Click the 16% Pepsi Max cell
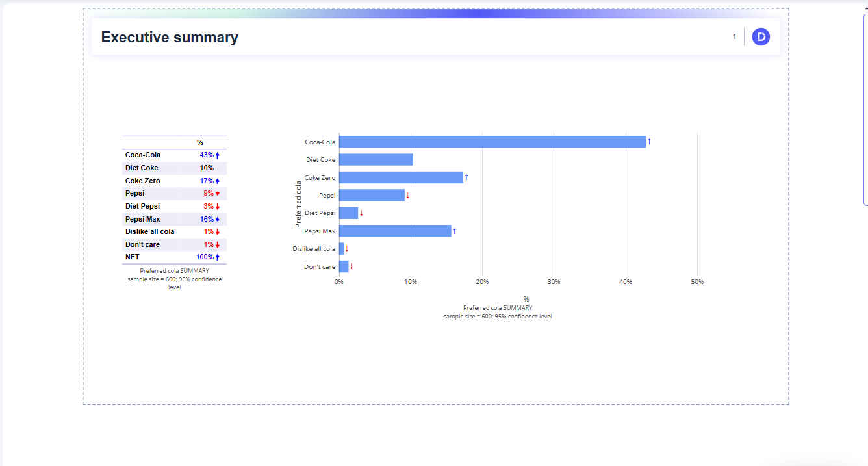868x466 pixels. tap(207, 220)
